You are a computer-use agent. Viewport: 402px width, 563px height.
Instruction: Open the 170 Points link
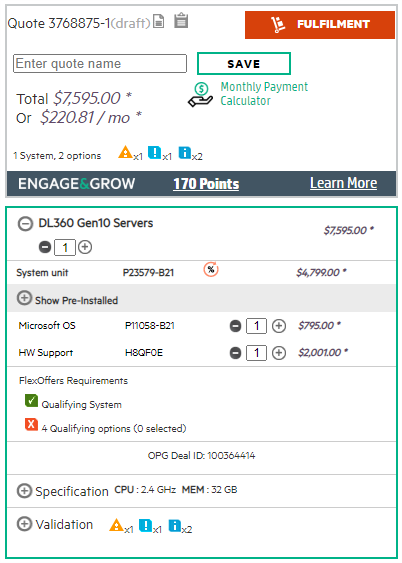206,184
